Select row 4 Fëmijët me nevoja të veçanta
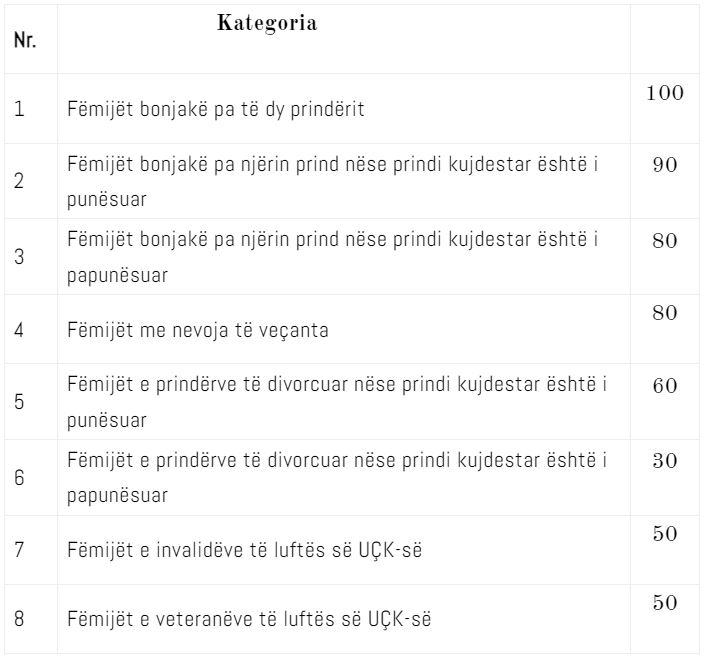704x656 pixels. click(198, 330)
